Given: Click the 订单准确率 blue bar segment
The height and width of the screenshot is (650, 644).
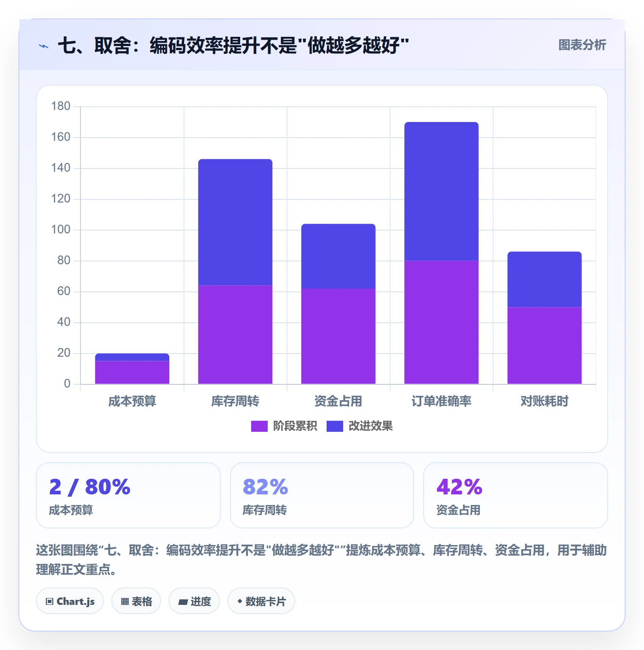Looking at the screenshot, I should coord(441,192).
